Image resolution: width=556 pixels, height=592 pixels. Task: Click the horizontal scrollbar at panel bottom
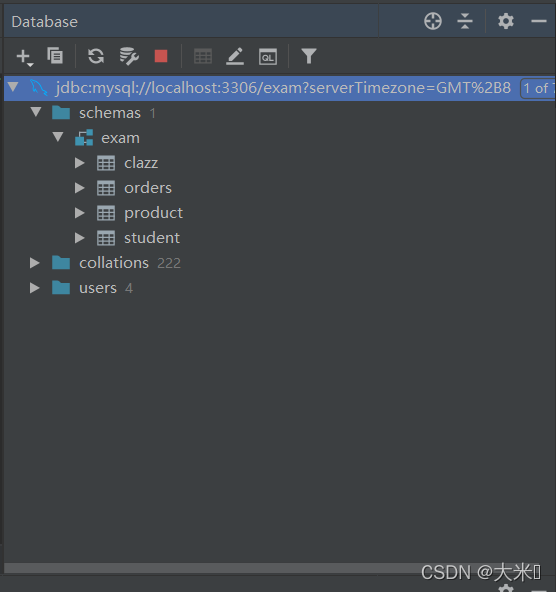[279, 567]
